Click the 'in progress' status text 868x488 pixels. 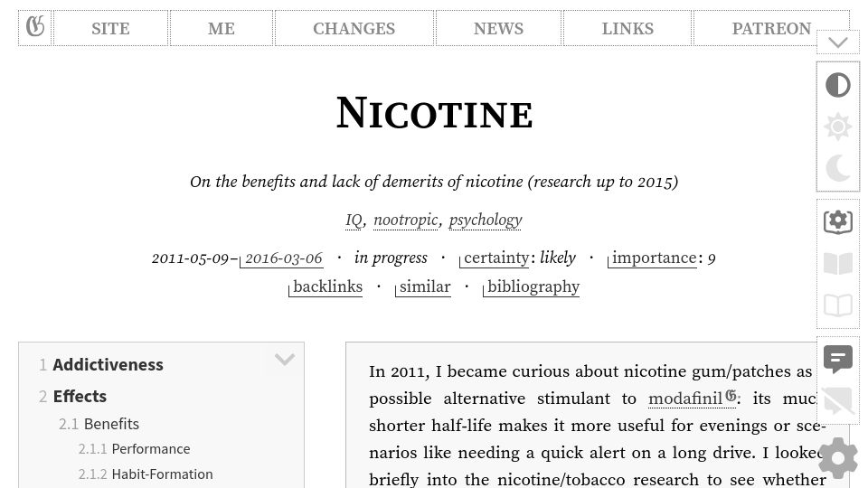[391, 258]
